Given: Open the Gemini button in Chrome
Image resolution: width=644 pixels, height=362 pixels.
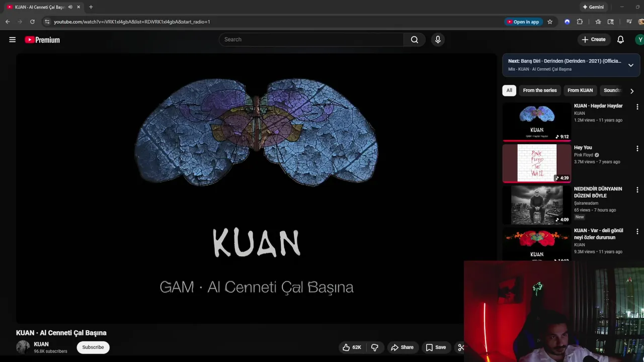Looking at the screenshot, I should coord(593,7).
